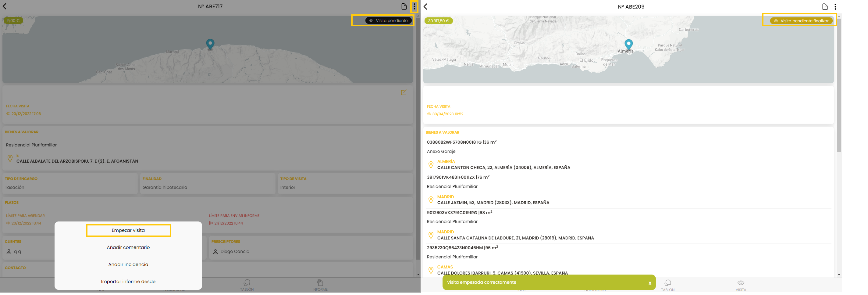
Task: Click cadastral reference 3917901VK4831F0011ZX
Action: point(450,177)
